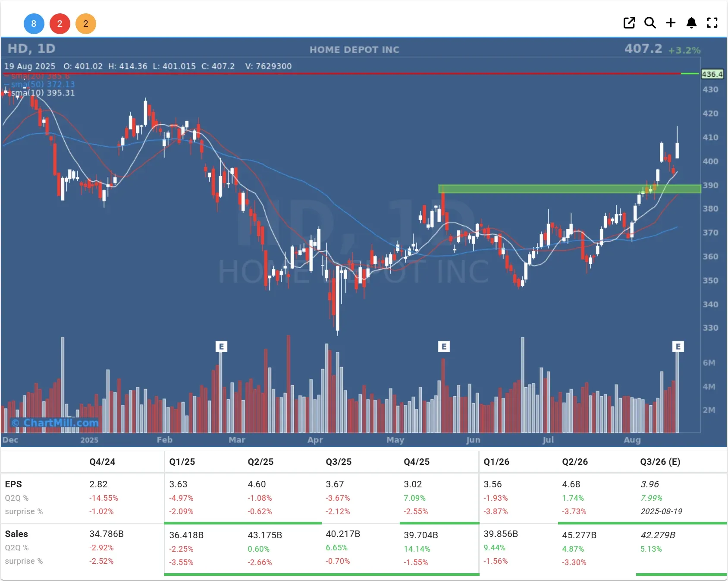
Task: Click the sma(50) 372.13 legend
Action: 43,84
